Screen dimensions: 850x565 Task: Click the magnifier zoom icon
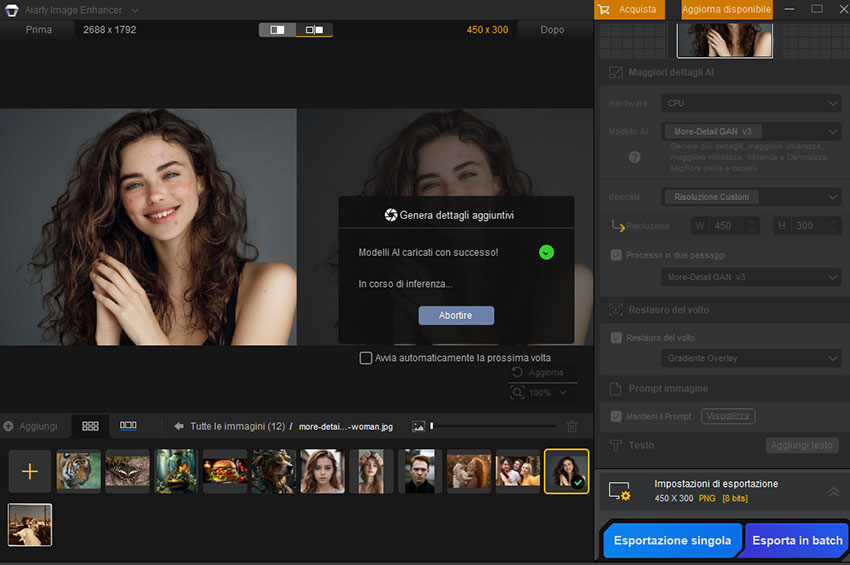point(518,392)
